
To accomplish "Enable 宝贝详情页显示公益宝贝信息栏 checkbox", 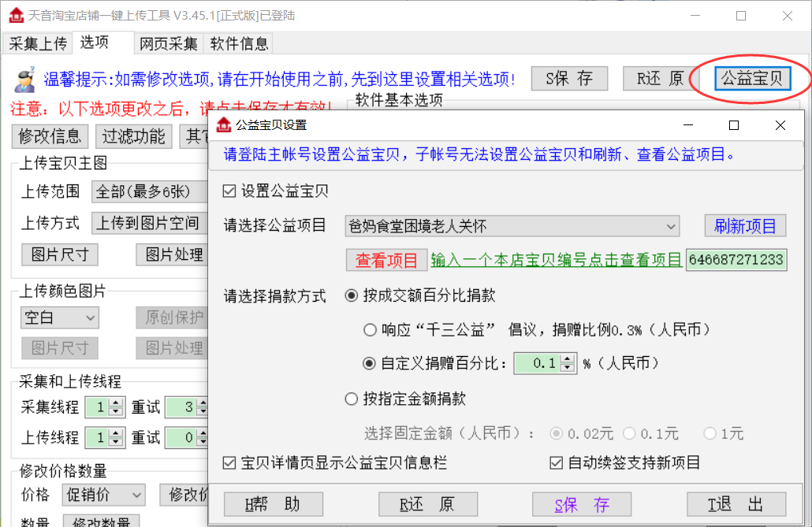I will pyautogui.click(x=229, y=463).
